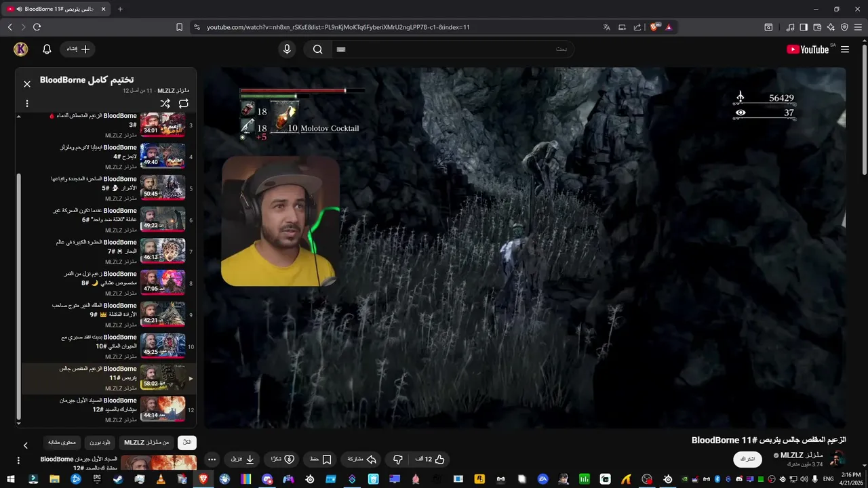Close the BloodBorne playlist panel
868x488 pixels.
(27, 84)
